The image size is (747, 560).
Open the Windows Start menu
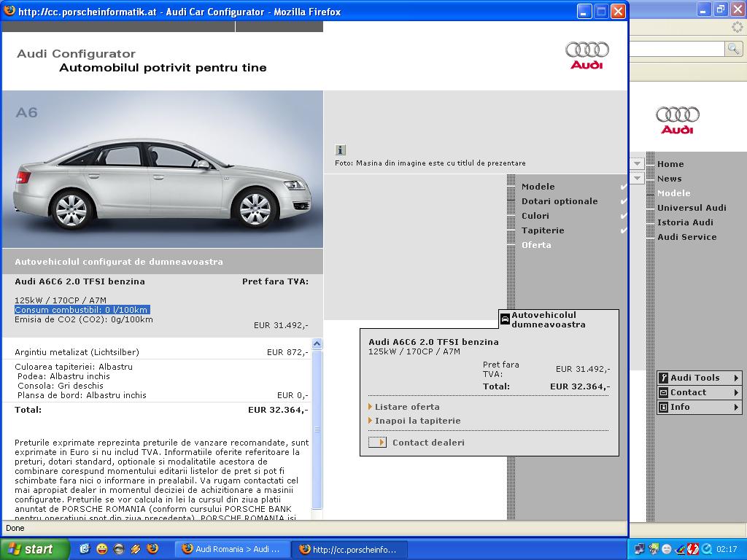click(x=34, y=549)
